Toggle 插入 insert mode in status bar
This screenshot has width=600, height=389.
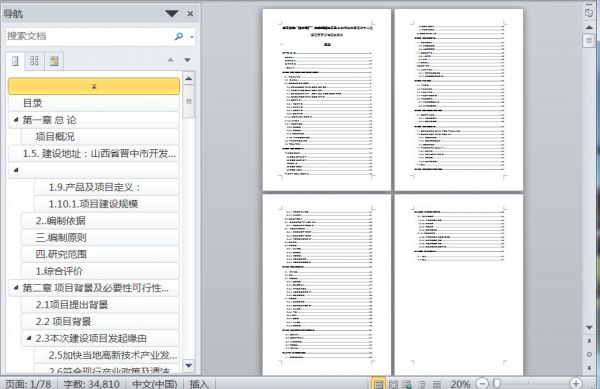coord(199,384)
